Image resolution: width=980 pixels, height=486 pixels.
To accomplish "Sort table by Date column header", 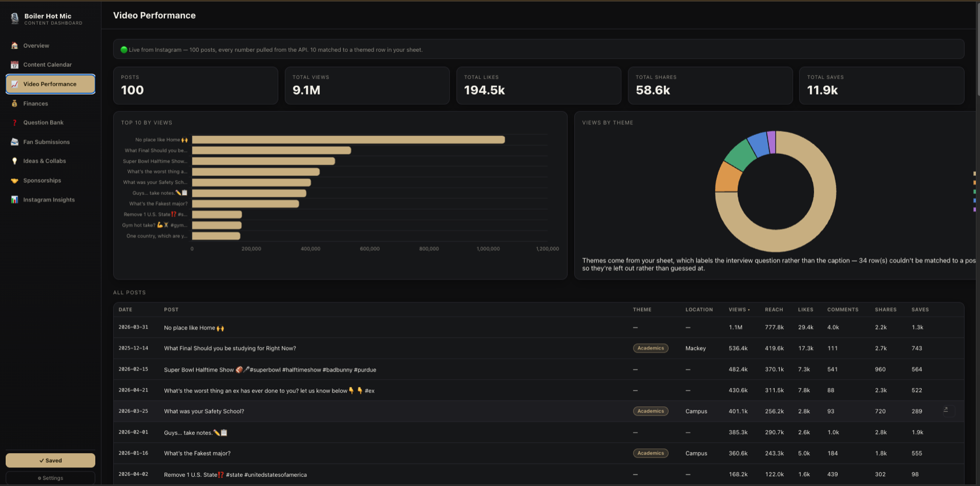I will (x=125, y=310).
